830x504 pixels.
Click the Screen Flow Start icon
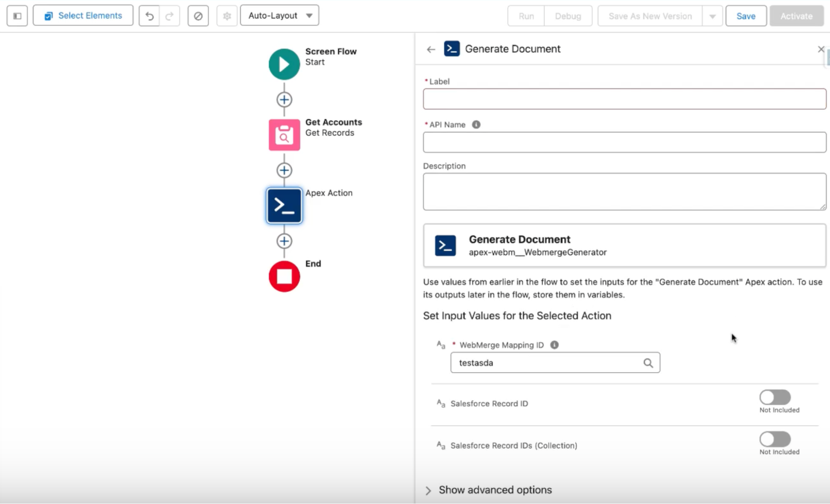pyautogui.click(x=284, y=64)
